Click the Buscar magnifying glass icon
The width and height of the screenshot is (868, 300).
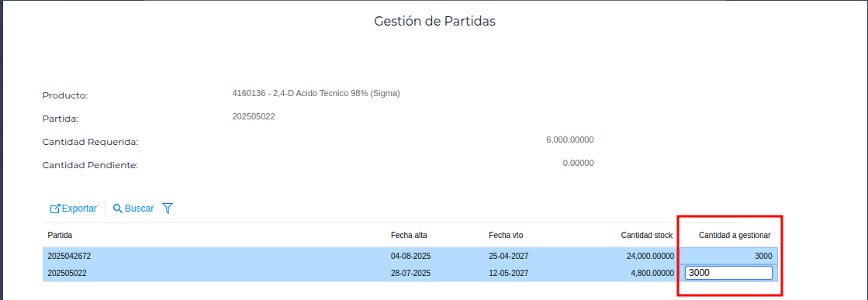(117, 209)
